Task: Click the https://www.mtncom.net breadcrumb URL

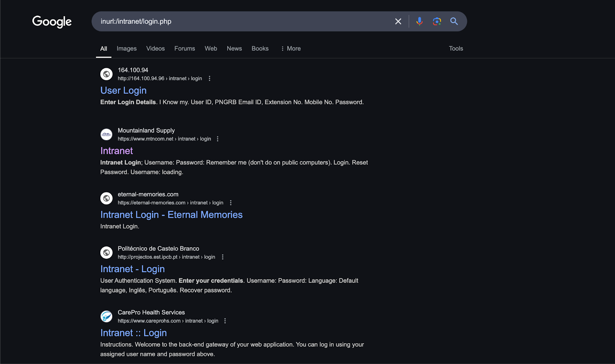Action: tap(164, 139)
